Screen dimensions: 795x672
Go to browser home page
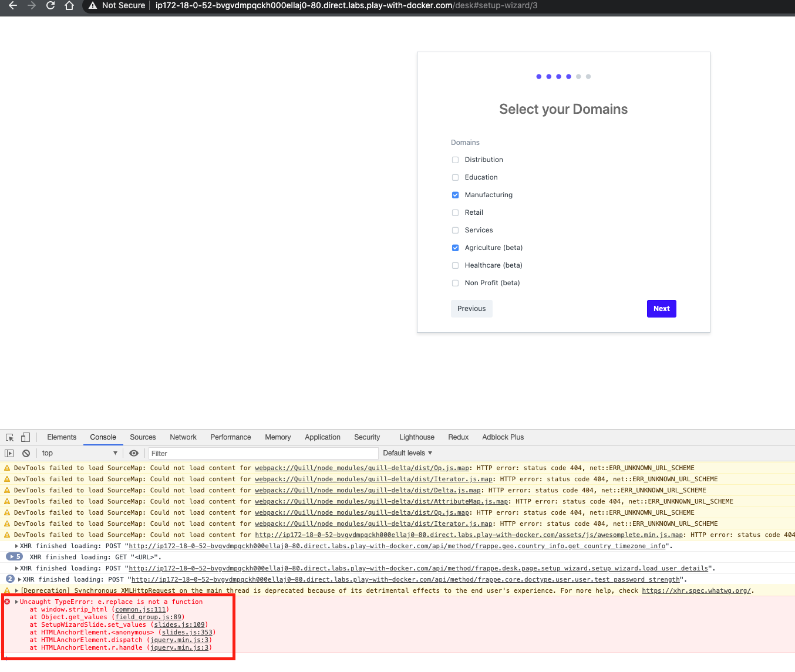click(x=69, y=6)
